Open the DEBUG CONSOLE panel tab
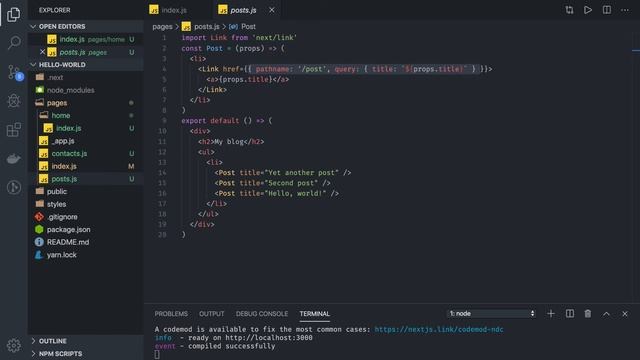The width and height of the screenshot is (640, 360). pos(262,313)
